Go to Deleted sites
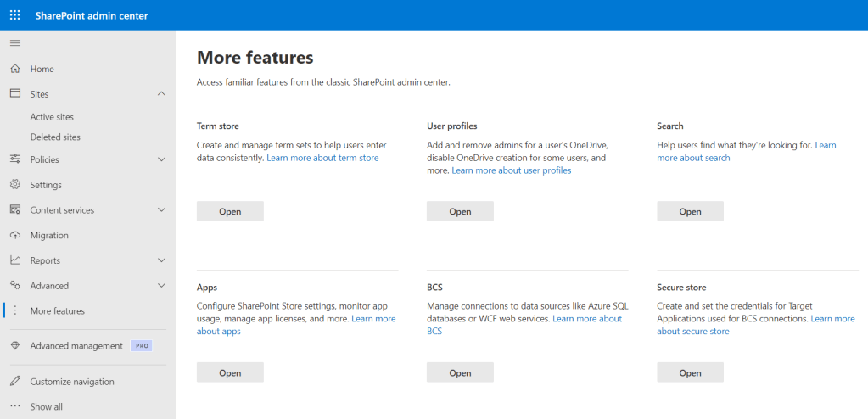Viewport: 868px width, 419px height. point(55,137)
